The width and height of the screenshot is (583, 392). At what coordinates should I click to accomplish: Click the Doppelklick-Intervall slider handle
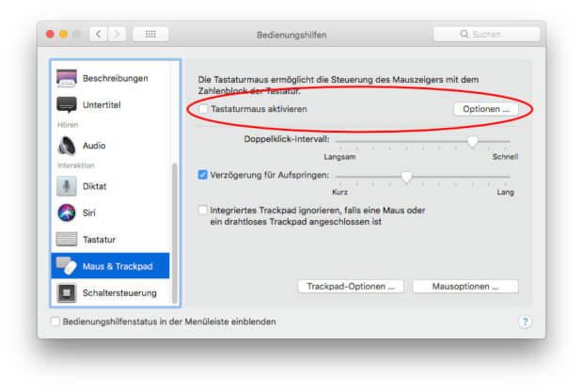[472, 142]
